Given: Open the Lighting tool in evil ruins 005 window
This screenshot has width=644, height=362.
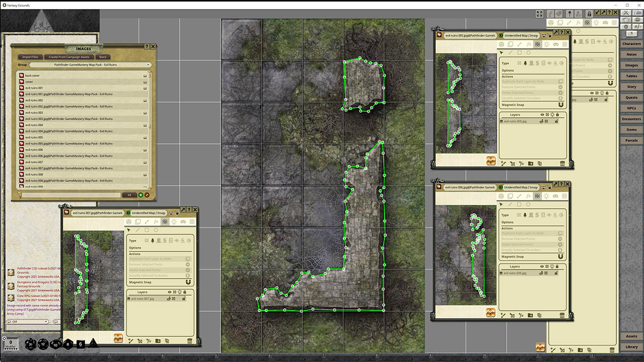Looking at the screenshot, I should 546,44.
